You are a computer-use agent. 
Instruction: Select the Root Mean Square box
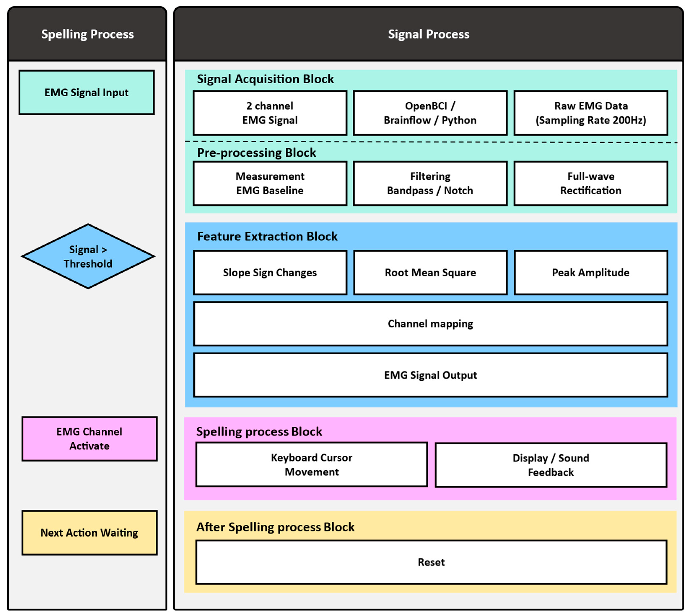[430, 272]
